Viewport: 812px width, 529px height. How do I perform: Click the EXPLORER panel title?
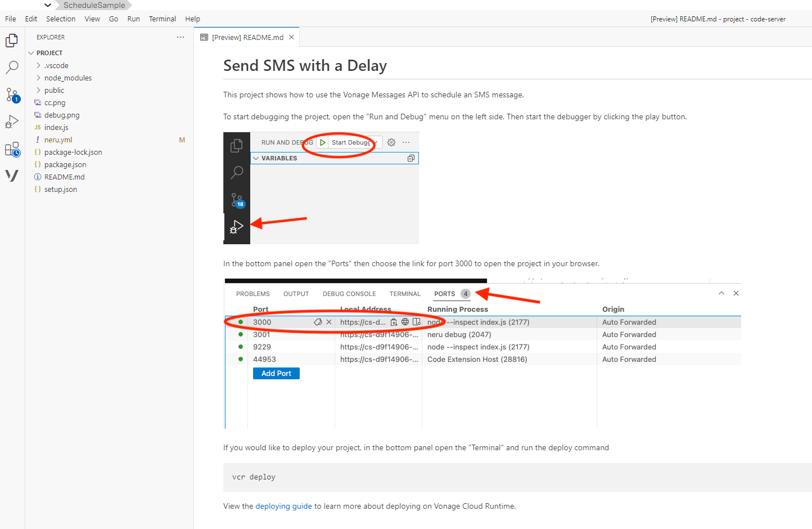(51, 37)
